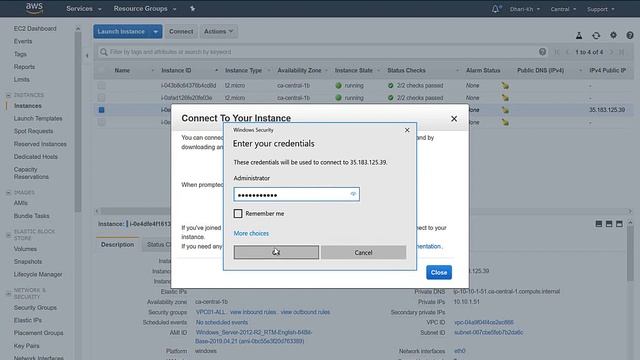Image resolution: width=640 pixels, height=360 pixels.
Task: Open Security Groups in sidebar
Action: click(35, 308)
